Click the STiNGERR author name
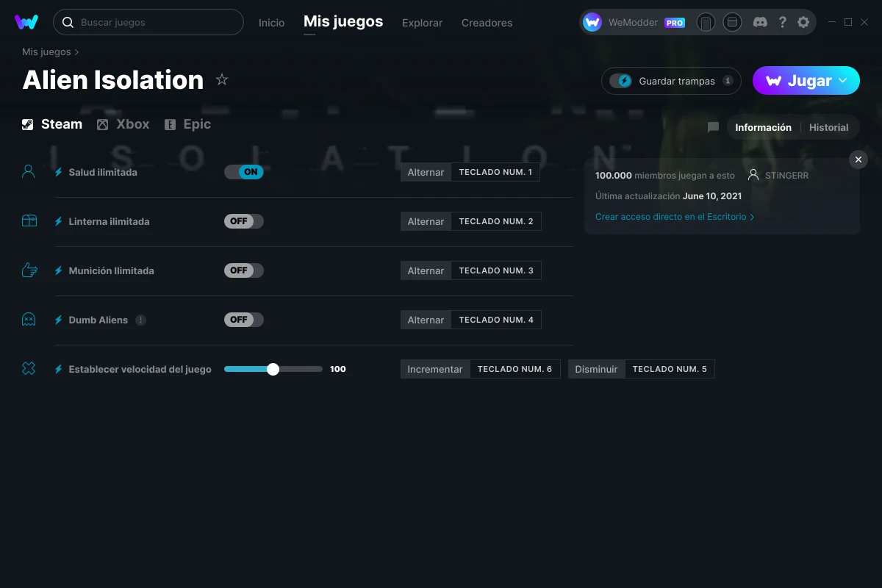The width and height of the screenshot is (882, 588). [786, 176]
